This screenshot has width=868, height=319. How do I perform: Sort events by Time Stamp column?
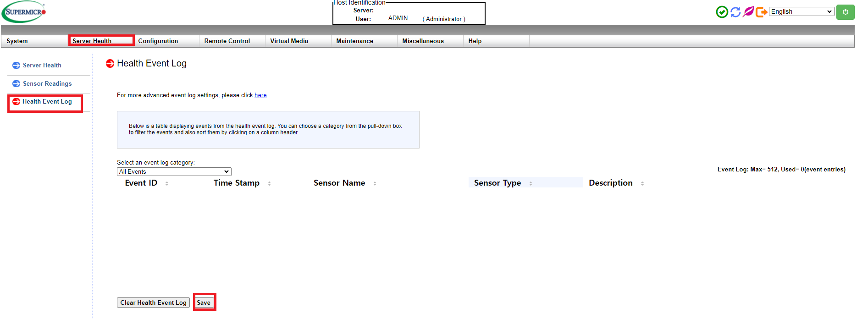point(237,183)
